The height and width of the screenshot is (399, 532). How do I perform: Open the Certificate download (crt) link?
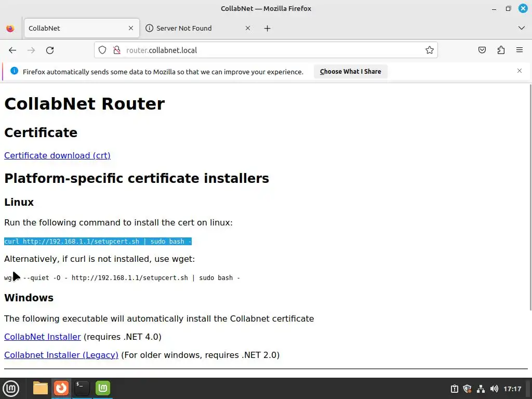tap(57, 155)
